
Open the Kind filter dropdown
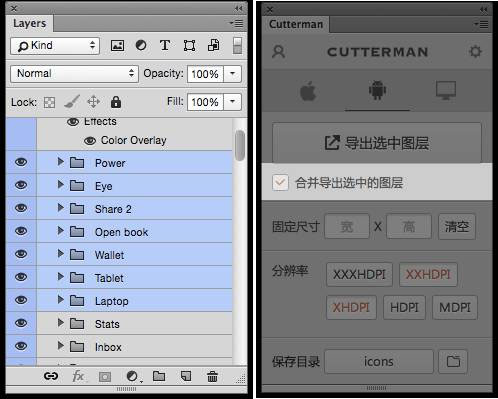tap(55, 46)
